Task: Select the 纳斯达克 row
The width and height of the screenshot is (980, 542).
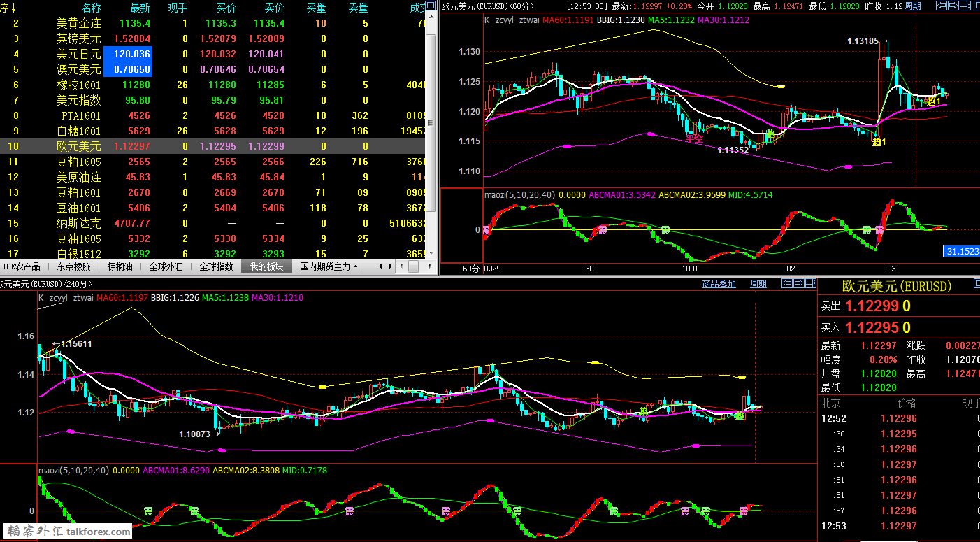Action: click(213, 223)
